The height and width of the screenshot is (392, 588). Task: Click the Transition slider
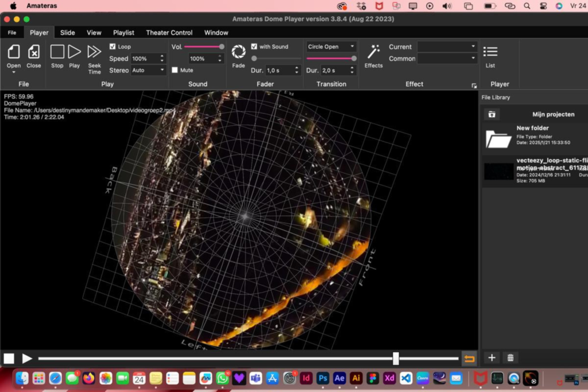point(331,59)
